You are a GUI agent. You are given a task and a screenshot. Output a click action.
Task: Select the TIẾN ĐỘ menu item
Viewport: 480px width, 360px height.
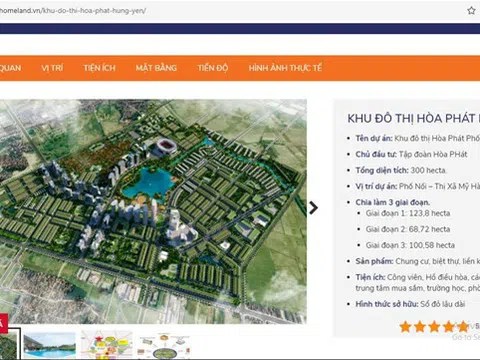213,68
